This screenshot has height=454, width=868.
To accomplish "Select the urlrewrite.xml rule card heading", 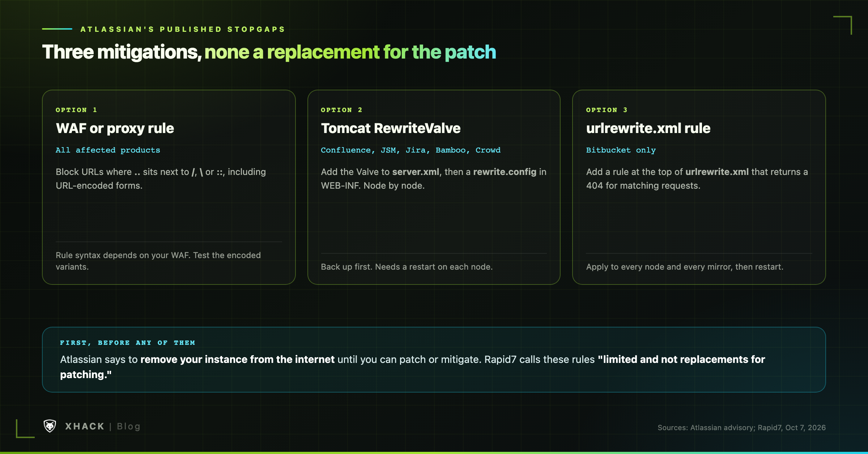I will [648, 128].
